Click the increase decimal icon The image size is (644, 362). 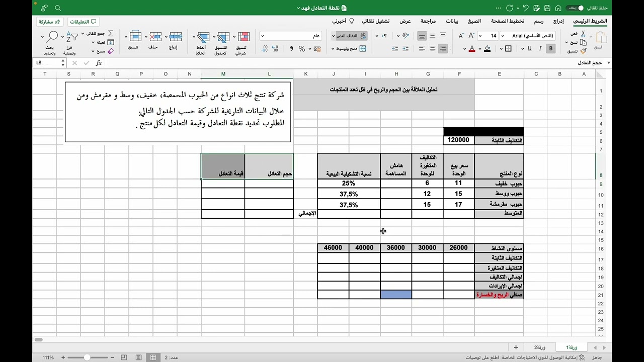275,49
